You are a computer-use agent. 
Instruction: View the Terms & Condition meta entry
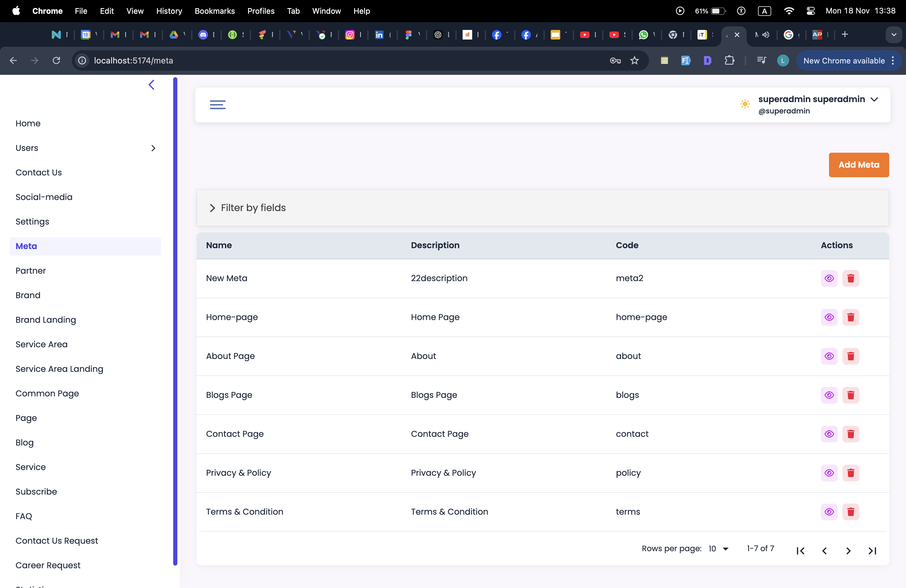829,512
